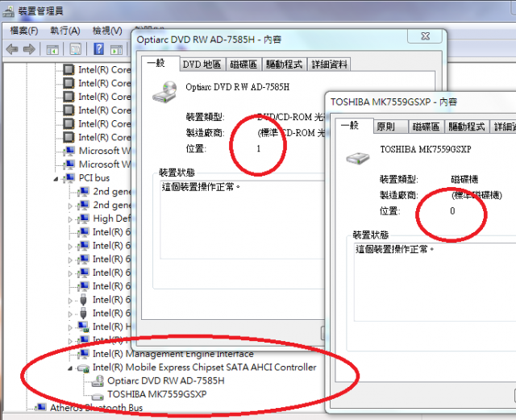The image size is (516, 420).
Task: Select Optiarc DVD RW AD-7585H tree label
Action: 166,380
